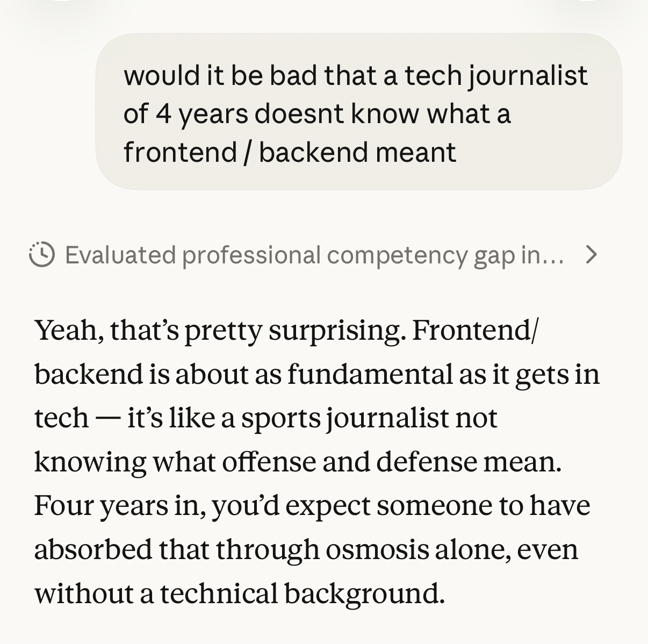Screen dimensions: 648x644
Task: Click "Frontend/" ending the first reply line
Action: pos(475,330)
